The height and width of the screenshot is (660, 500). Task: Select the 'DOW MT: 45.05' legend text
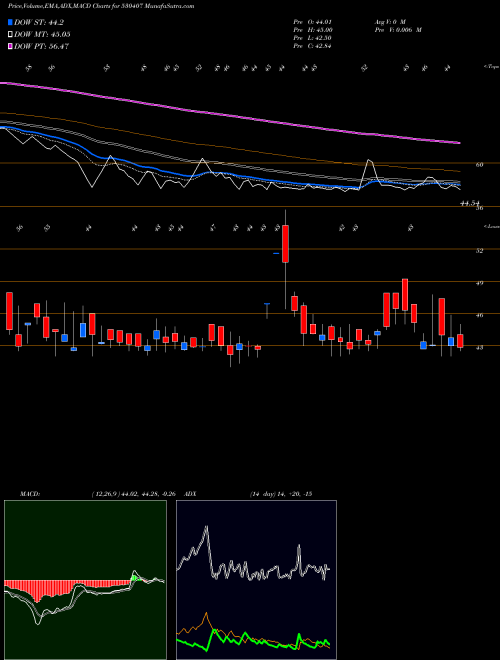(42, 35)
